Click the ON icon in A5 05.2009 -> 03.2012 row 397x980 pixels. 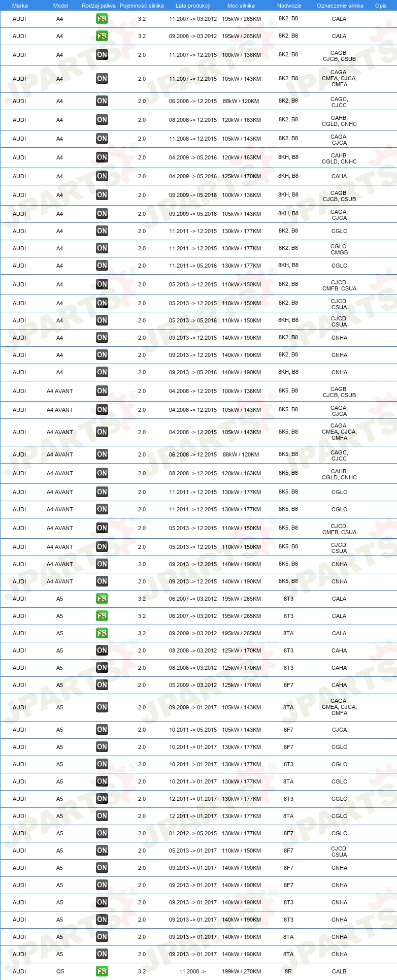pyautogui.click(x=102, y=685)
